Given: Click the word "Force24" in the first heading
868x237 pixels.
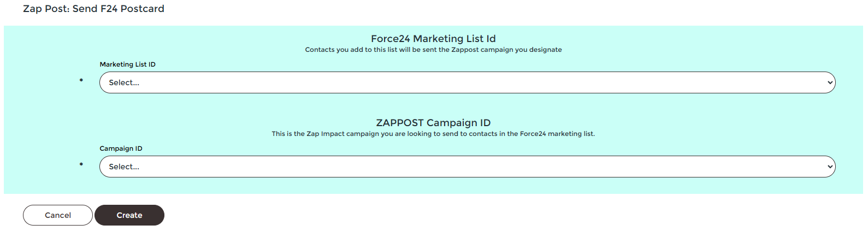Looking at the screenshot, I should pyautogui.click(x=390, y=39).
